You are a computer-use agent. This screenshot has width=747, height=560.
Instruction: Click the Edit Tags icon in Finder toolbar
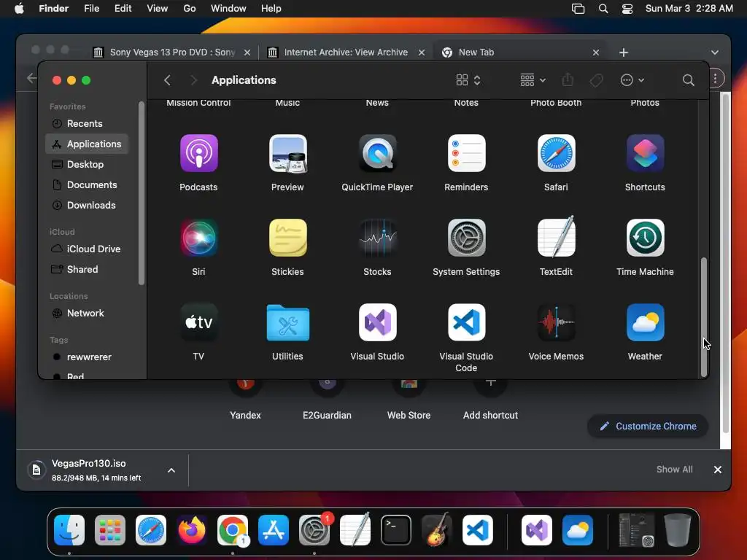596,80
